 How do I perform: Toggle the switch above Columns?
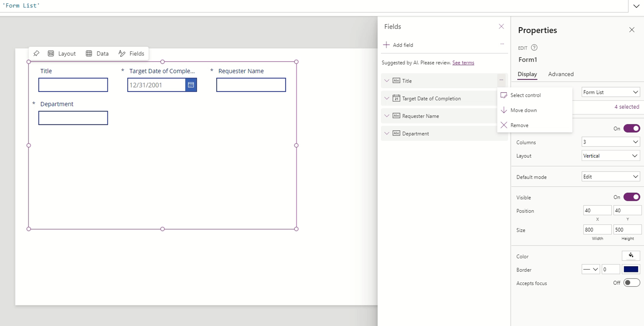[x=631, y=128]
